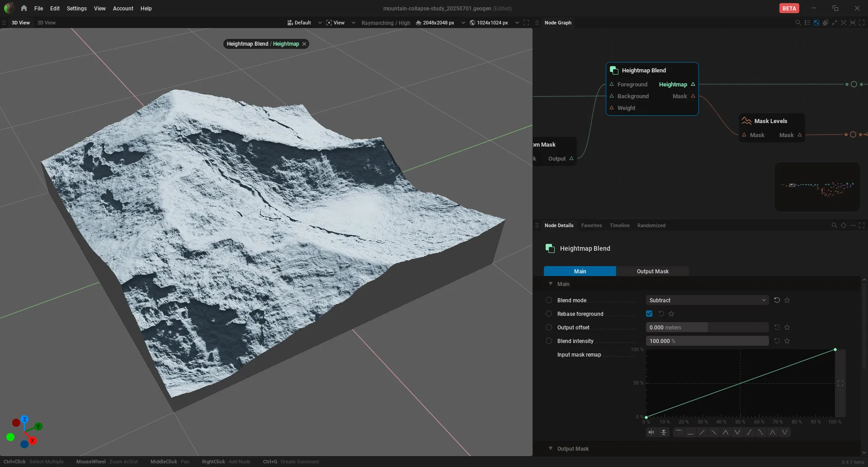Click the Blend intensity slider field
Screen dimensions: 868x467
click(x=707, y=341)
